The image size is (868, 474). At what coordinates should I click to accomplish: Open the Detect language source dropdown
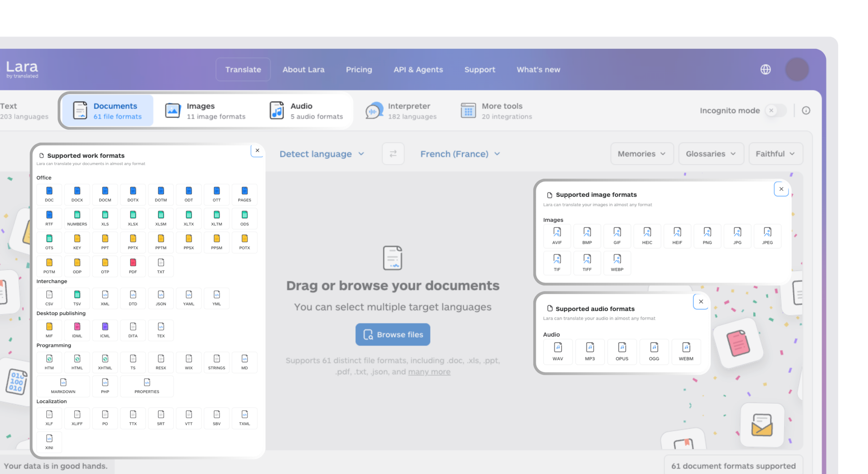pyautogui.click(x=322, y=154)
